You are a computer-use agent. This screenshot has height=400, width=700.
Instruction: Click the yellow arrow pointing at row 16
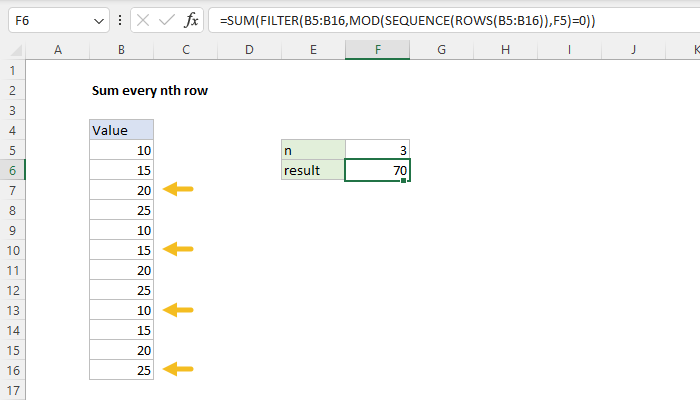click(x=178, y=370)
